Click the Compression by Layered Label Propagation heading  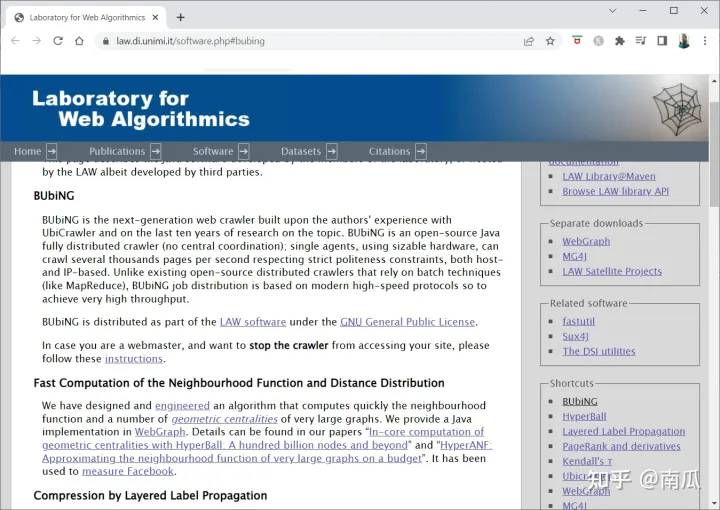click(x=150, y=495)
